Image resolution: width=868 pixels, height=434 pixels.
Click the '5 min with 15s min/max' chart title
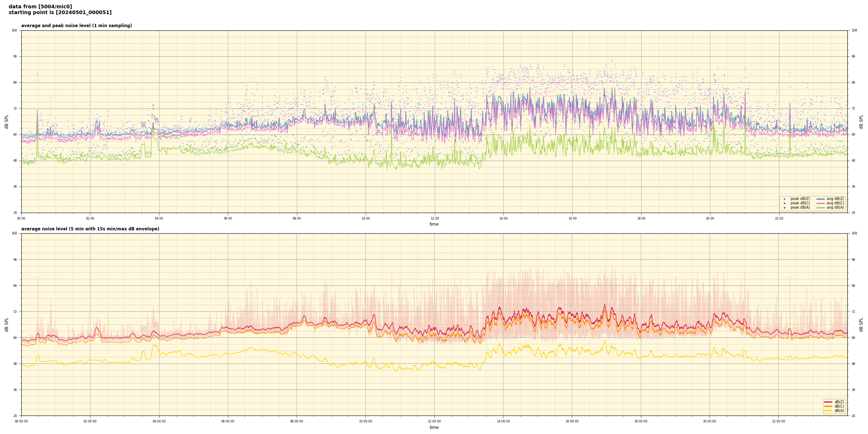click(90, 229)
